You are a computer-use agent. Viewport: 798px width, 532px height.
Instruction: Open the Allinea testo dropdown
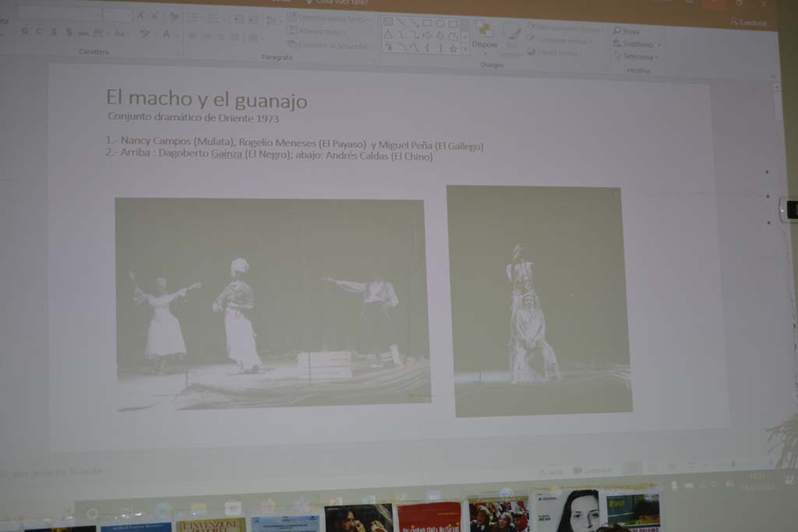coord(318,31)
